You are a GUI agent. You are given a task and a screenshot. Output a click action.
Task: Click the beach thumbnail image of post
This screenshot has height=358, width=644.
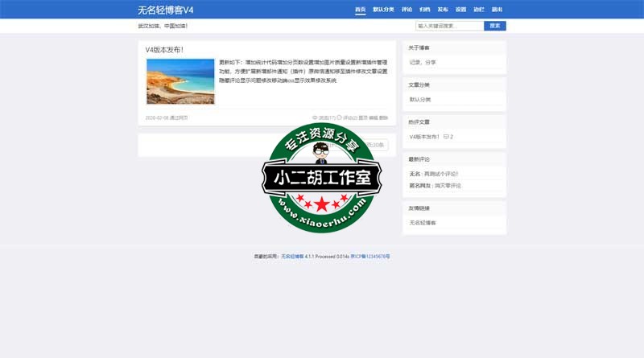click(180, 81)
